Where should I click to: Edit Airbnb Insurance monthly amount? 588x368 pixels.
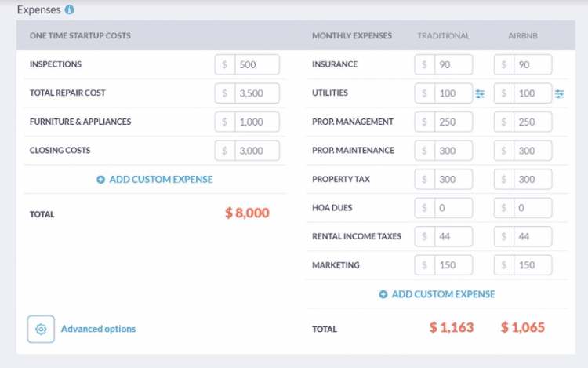(532, 64)
